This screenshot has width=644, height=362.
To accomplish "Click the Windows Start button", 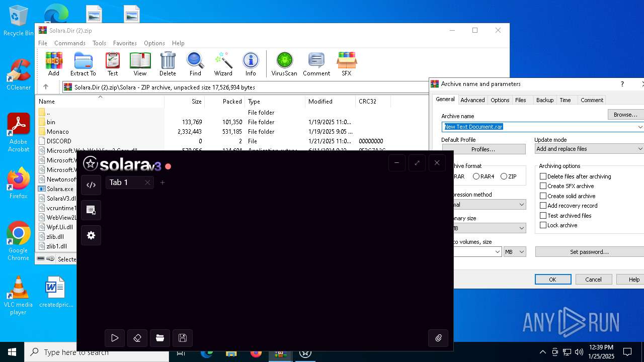I will 12,352.
